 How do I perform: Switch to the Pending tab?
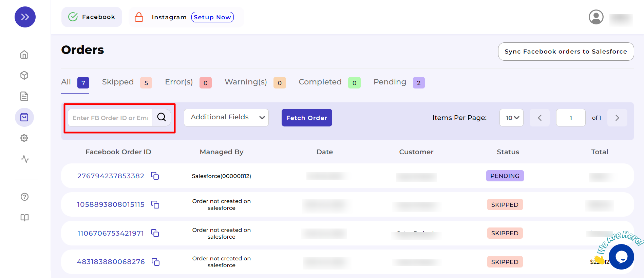click(x=390, y=82)
